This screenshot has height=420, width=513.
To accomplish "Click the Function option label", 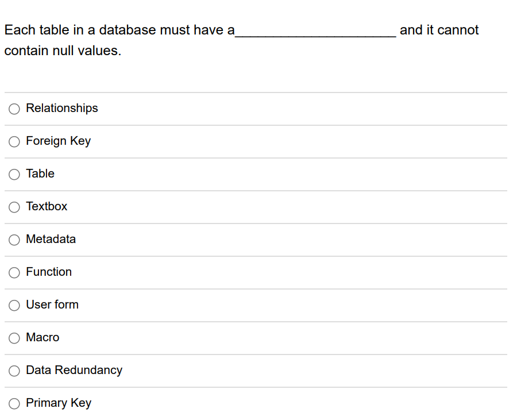I will (x=49, y=272).
